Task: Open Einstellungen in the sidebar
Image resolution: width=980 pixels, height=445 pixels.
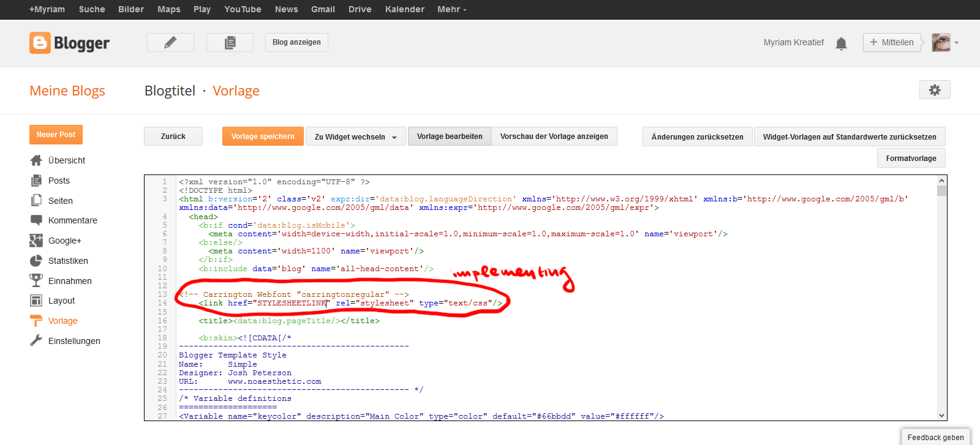Action: click(74, 341)
